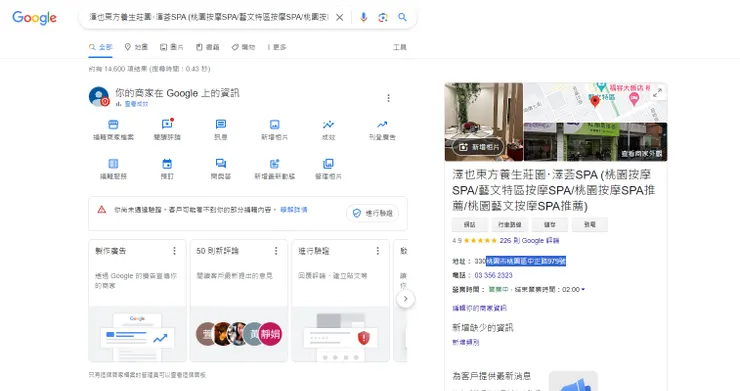
Task: Start voice search with microphone icon
Action: (x=363, y=17)
